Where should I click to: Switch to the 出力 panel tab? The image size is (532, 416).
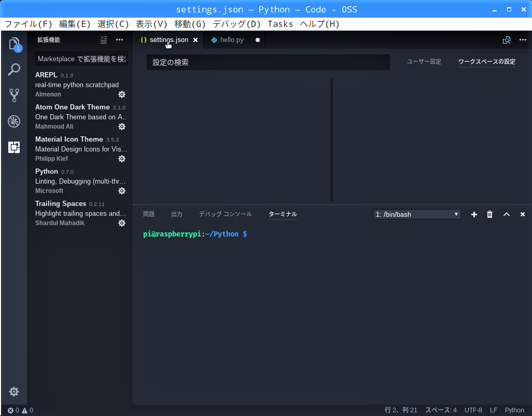[177, 214]
